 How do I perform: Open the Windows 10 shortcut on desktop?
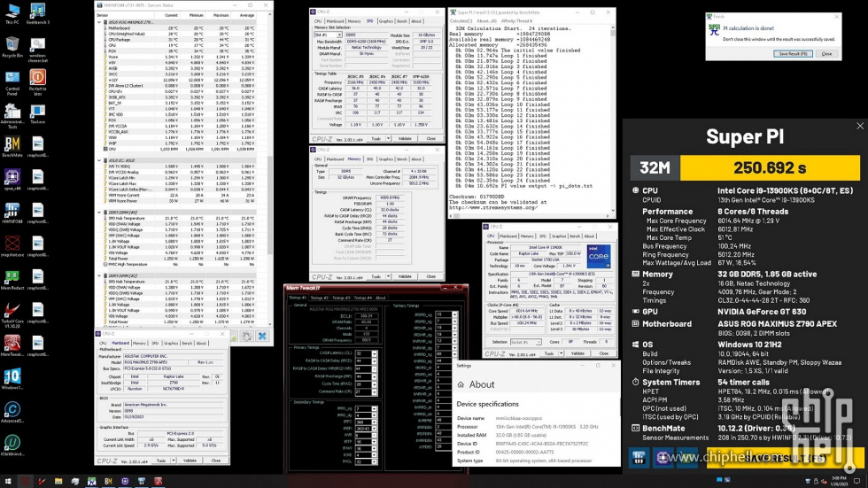click(12, 379)
